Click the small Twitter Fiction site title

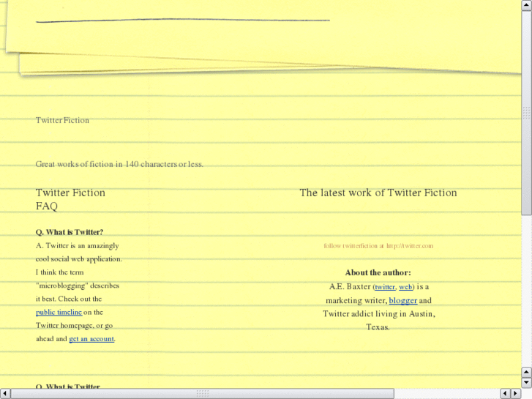[x=62, y=120]
